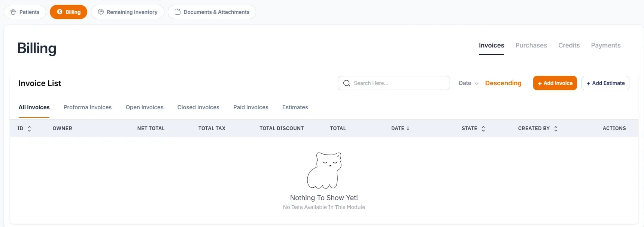Viewport: 644px width, 227px height.
Task: Select the All Invoices filter tab
Action: coord(34,107)
